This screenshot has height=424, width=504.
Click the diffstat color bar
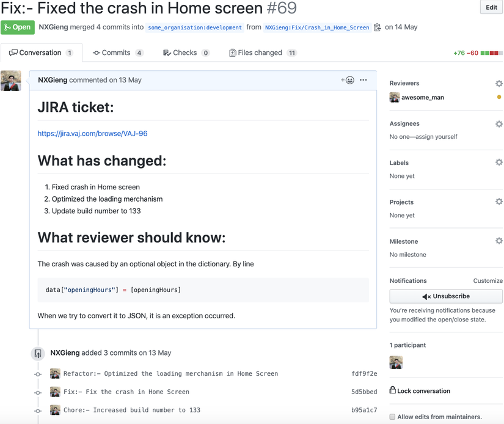pos(492,53)
